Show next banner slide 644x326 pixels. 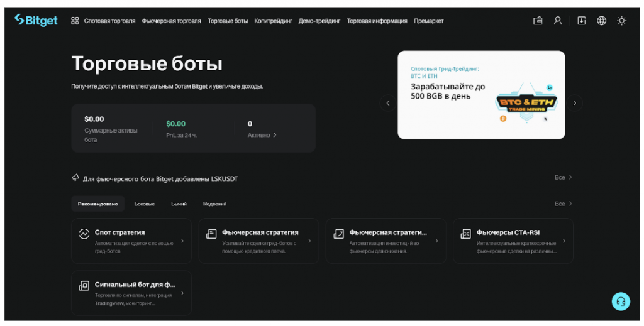coord(575,103)
